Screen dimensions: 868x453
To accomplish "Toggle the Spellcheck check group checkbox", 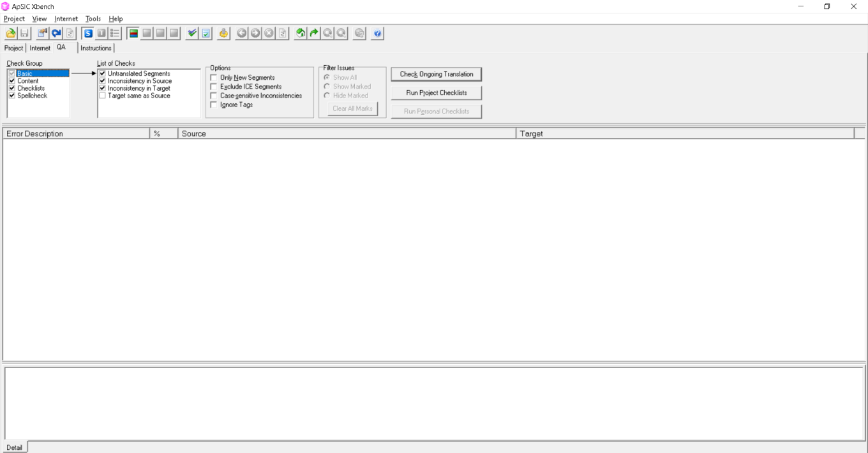I will [x=12, y=96].
